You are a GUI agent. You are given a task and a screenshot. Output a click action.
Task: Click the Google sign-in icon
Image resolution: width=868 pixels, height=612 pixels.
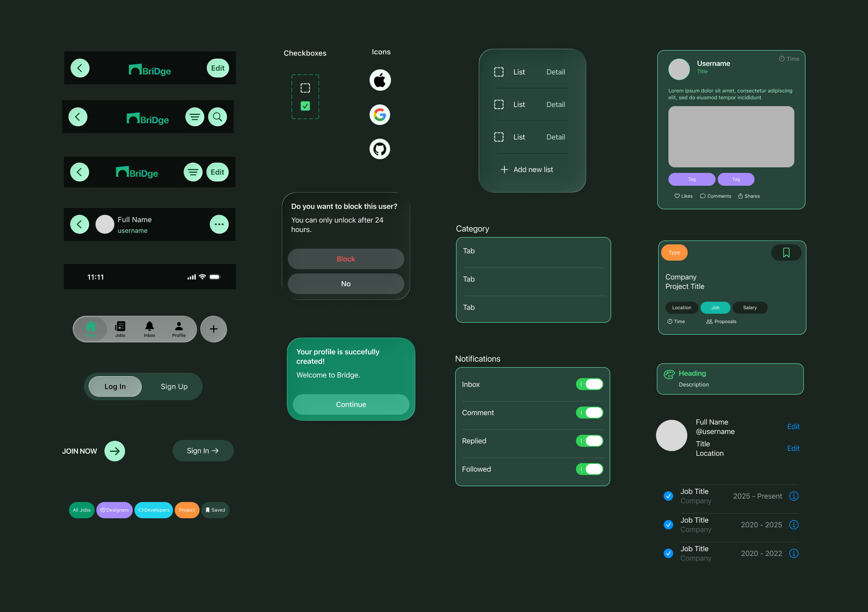(x=380, y=114)
